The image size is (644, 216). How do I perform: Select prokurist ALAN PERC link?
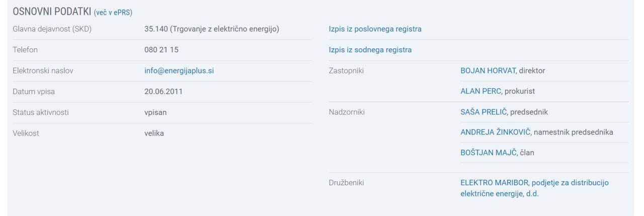click(481, 92)
